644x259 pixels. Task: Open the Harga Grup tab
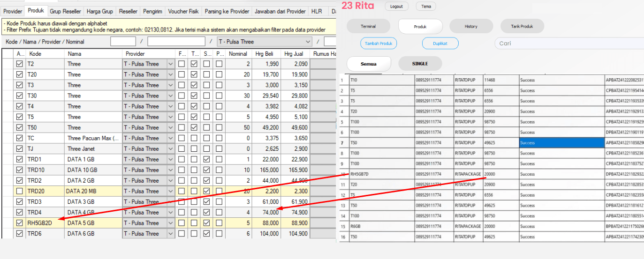tap(100, 11)
